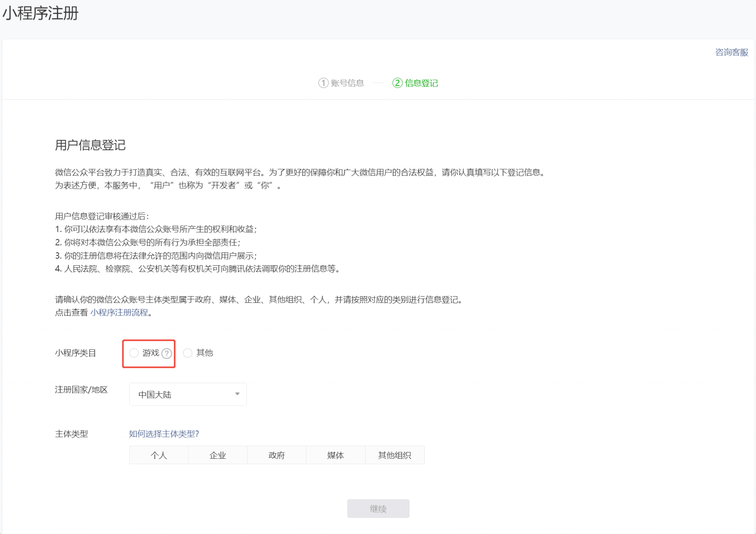Choose the 个人 subject type tab

[x=159, y=455]
